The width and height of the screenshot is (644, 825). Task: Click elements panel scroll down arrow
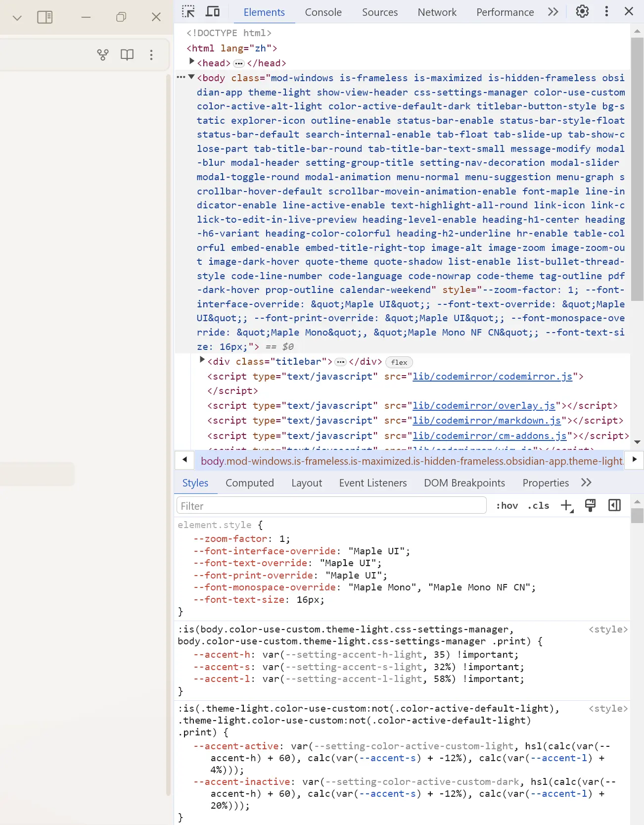(x=637, y=442)
